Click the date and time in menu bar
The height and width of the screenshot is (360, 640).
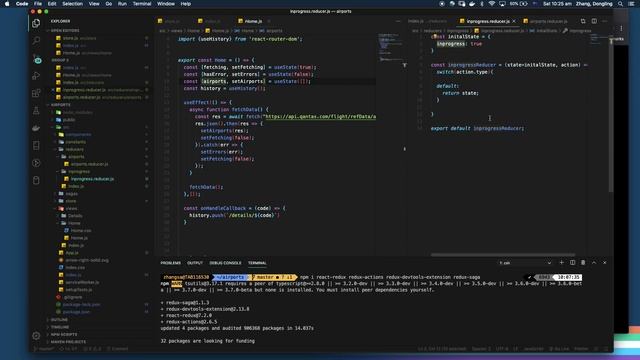557,4
